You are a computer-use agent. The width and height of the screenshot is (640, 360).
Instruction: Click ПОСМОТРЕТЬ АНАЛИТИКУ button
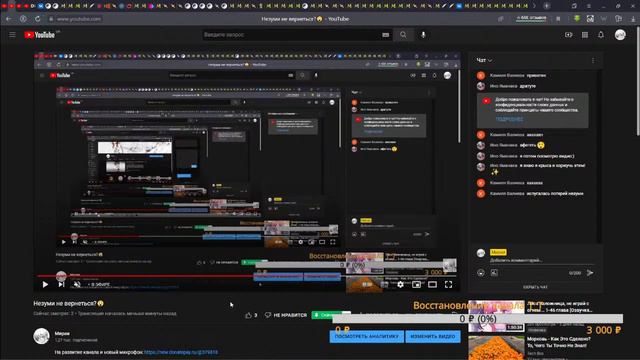[367, 337]
